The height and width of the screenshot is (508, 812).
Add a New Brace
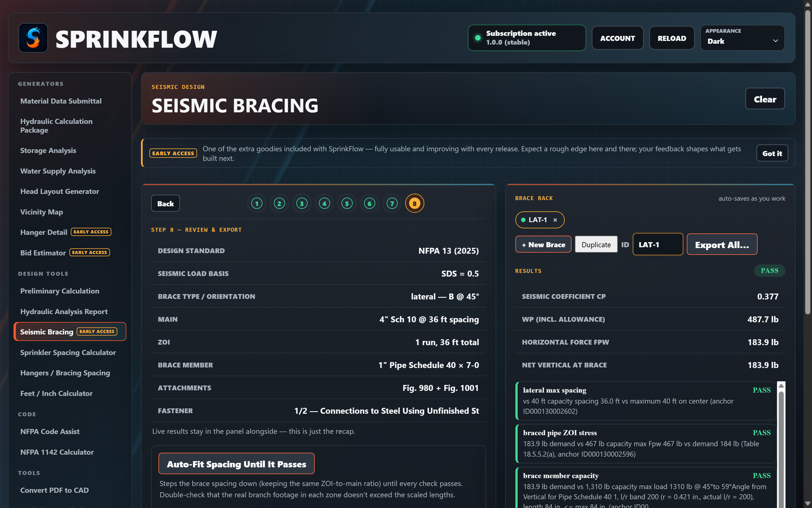click(x=543, y=244)
